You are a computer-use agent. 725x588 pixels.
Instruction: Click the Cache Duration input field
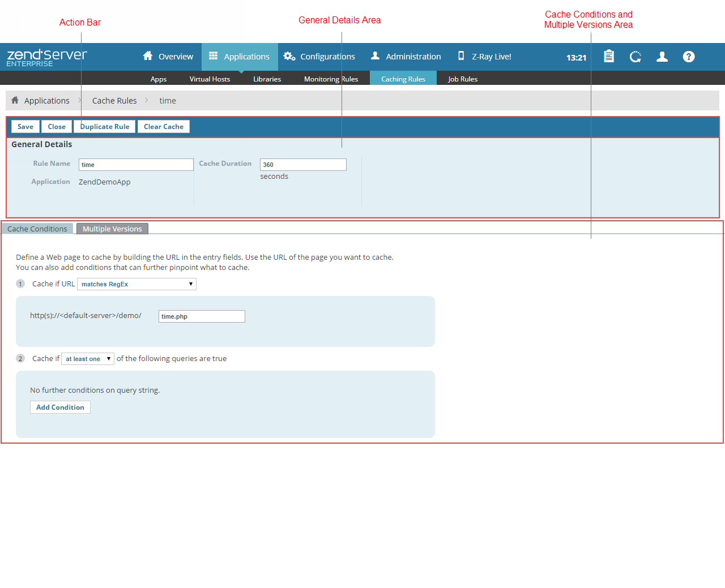click(x=303, y=165)
